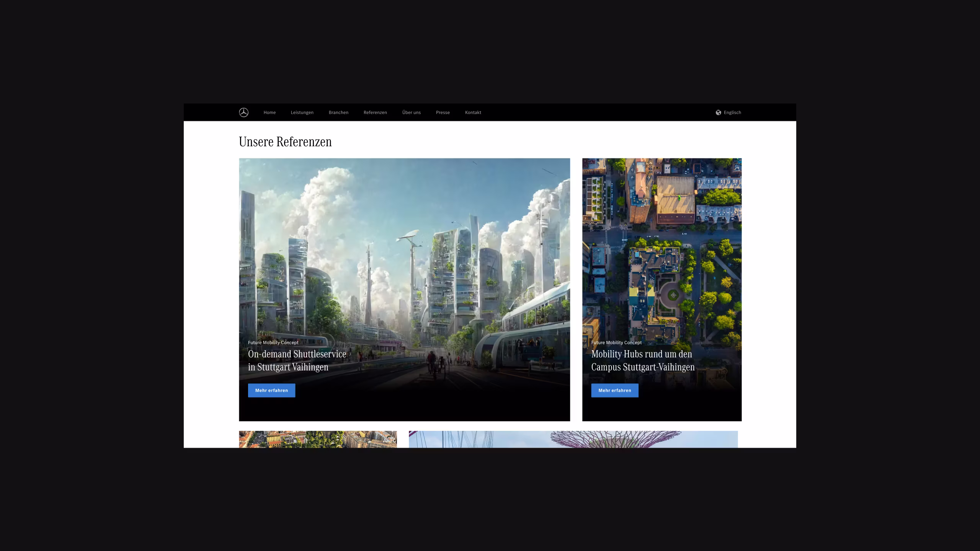Open the On-demand Shuttleservice title
Image resolution: width=980 pixels, height=551 pixels.
click(x=297, y=360)
